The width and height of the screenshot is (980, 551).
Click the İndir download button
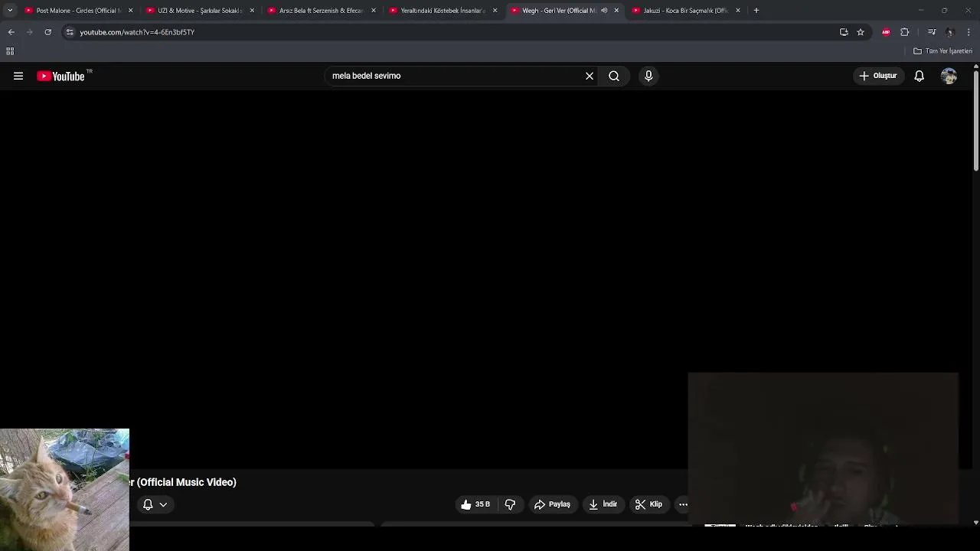(x=603, y=504)
